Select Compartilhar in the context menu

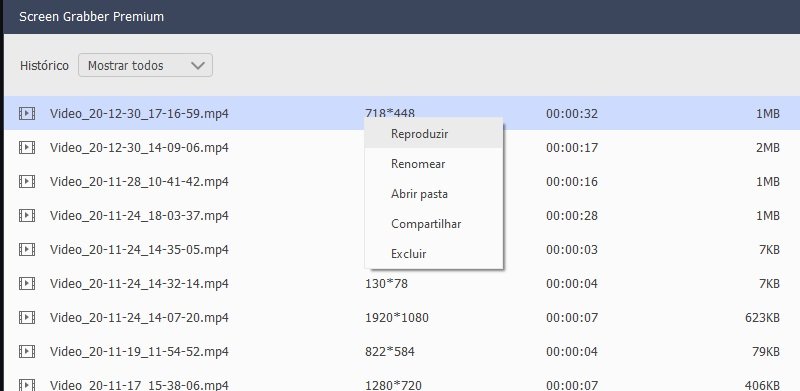(434, 224)
